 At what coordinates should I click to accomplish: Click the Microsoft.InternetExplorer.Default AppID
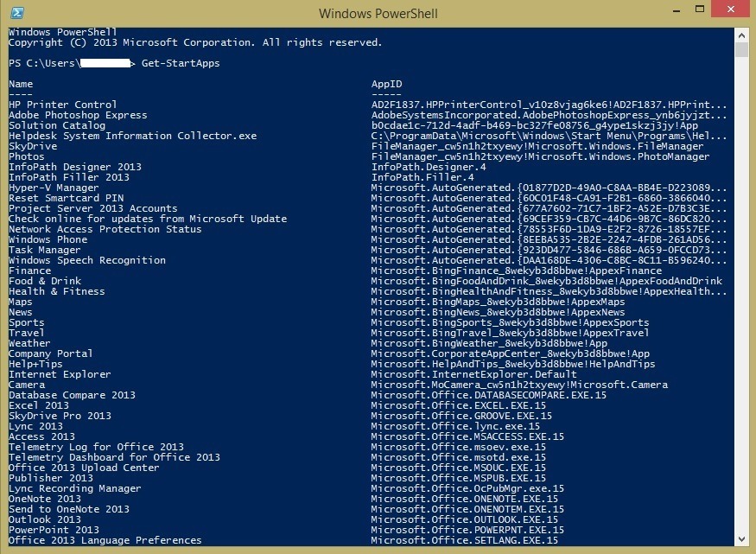474,374
